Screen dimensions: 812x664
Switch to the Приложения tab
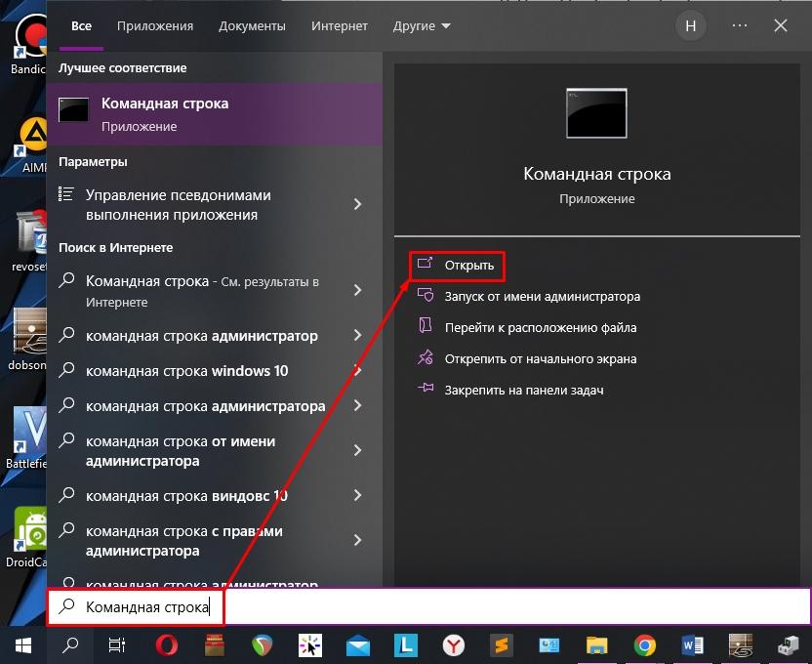[x=155, y=26]
